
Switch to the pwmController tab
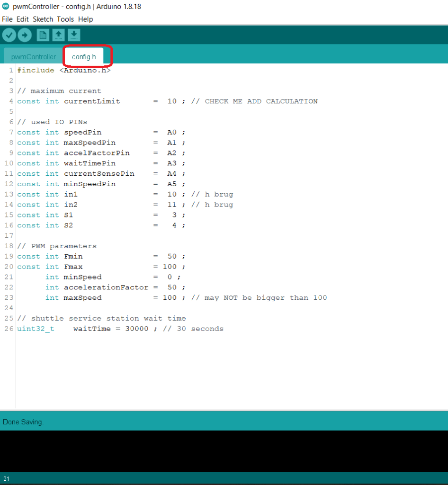click(33, 57)
